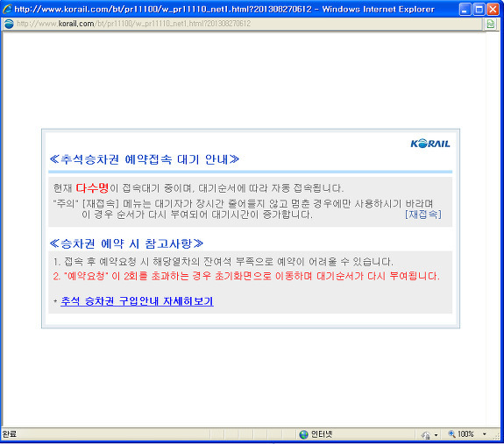
Task: Click the [재접속] reconnect link
Action: tap(423, 215)
